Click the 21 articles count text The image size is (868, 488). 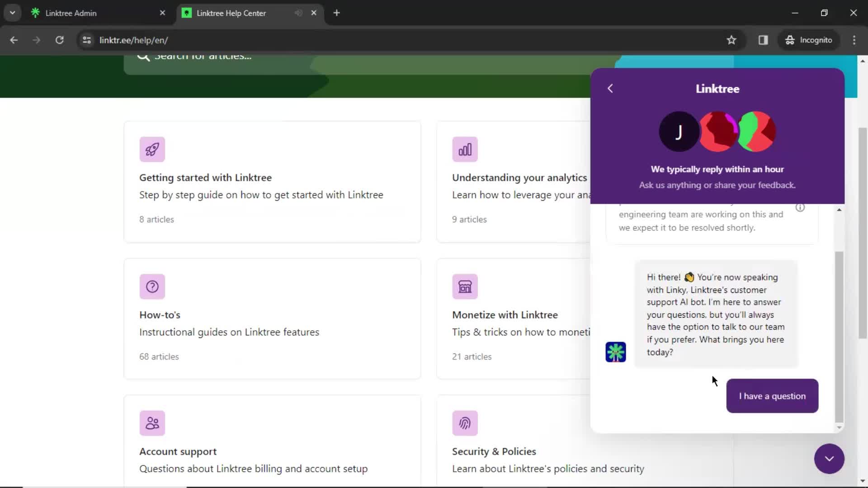point(472,357)
